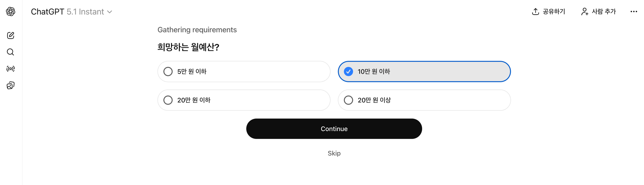Click the 공유하기 text label
The width and height of the screenshot is (644, 185).
[554, 12]
